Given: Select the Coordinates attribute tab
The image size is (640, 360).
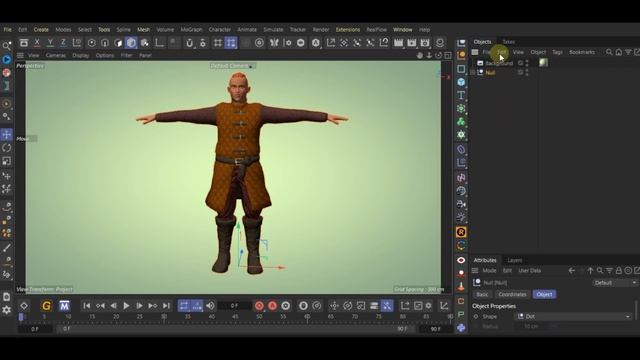Looking at the screenshot, I should 512,294.
